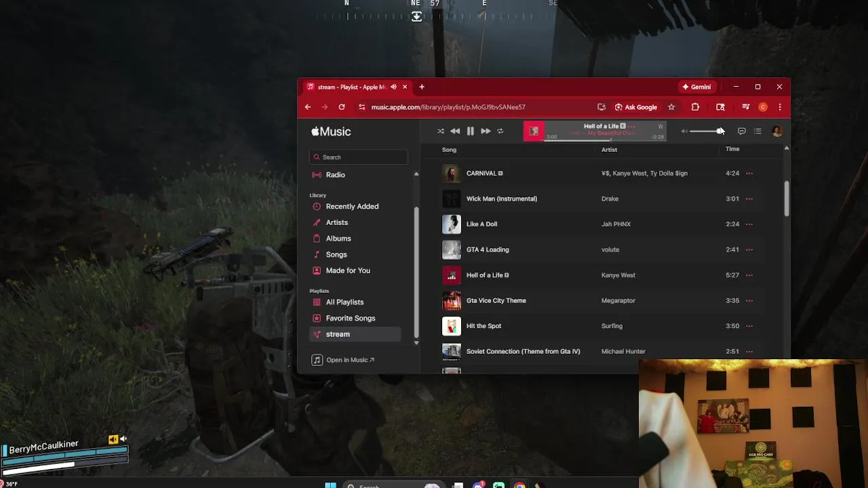Image resolution: width=868 pixels, height=488 pixels.
Task: Open the account profile avatar menu
Action: 777,131
